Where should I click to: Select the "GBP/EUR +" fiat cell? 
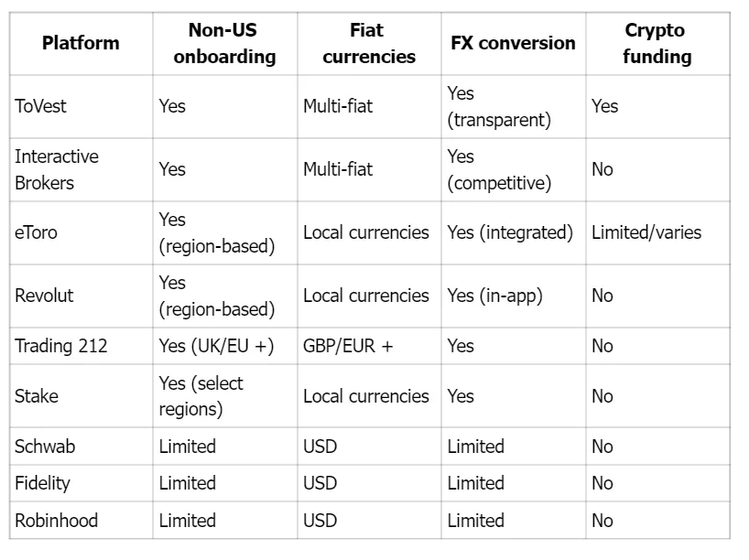348,346
